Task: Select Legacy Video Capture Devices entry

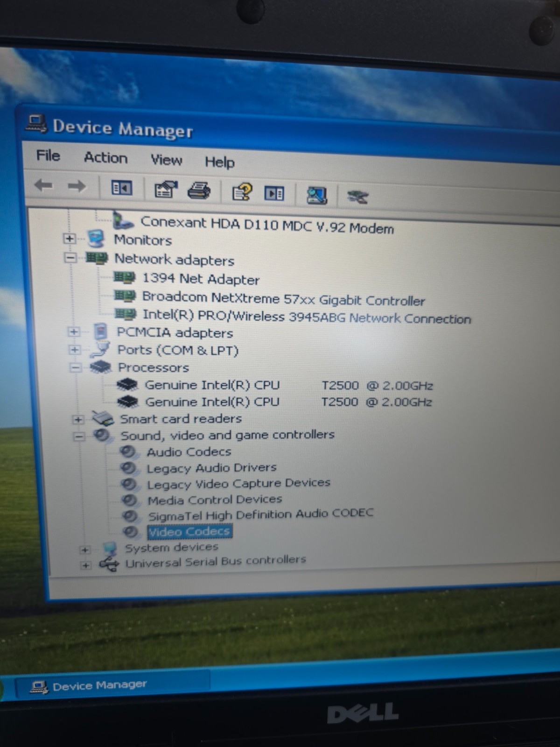Action: (x=238, y=483)
